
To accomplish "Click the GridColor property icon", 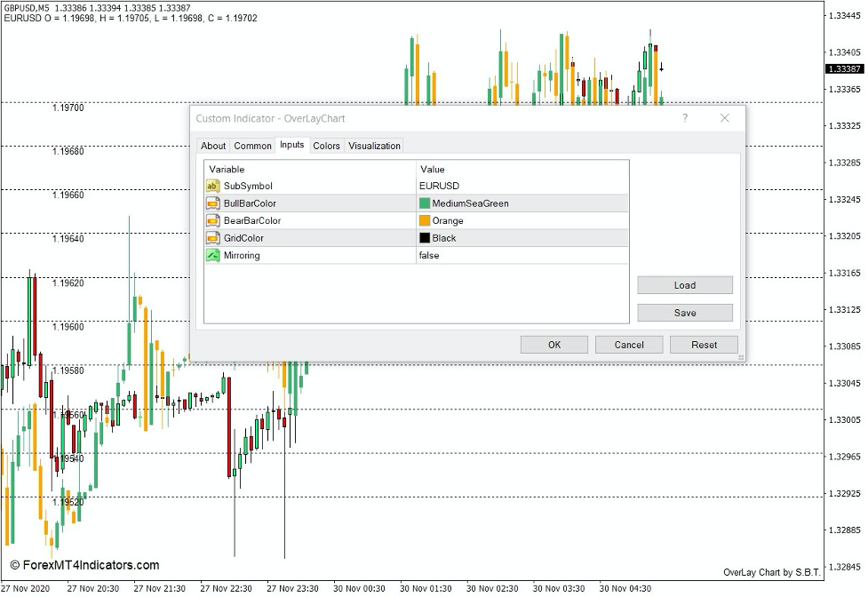I will tap(211, 238).
